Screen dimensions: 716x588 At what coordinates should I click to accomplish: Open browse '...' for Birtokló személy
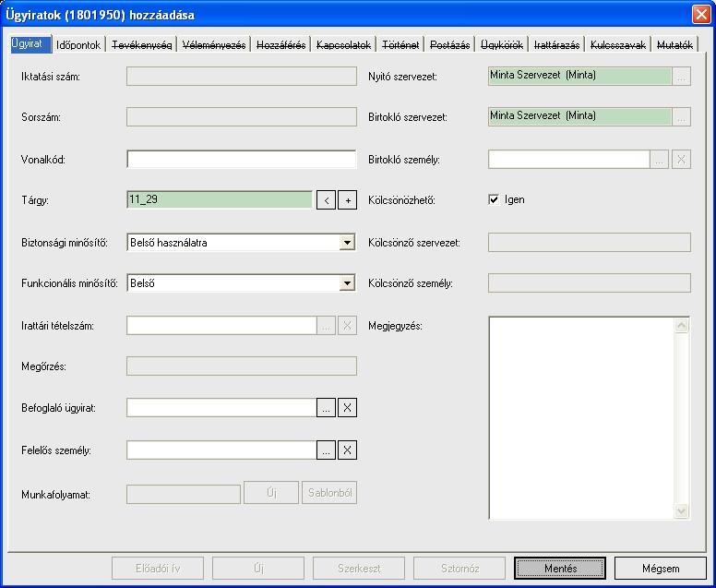point(660,160)
